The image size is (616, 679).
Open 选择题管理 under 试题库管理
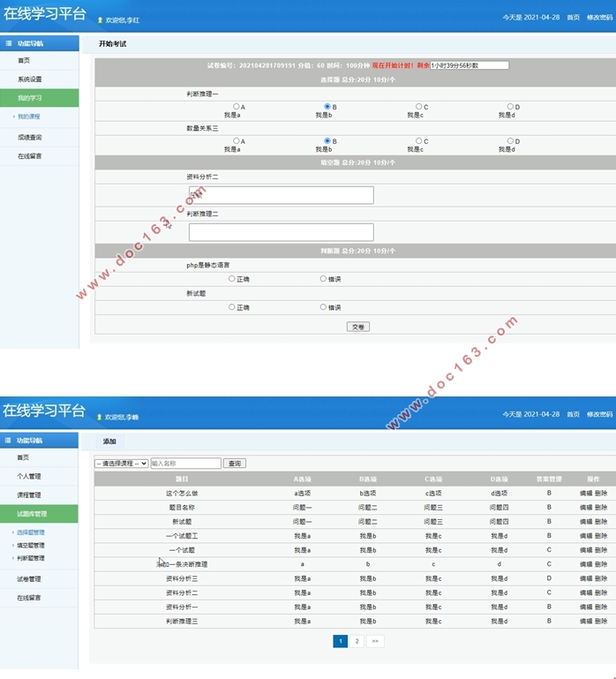click(x=31, y=532)
